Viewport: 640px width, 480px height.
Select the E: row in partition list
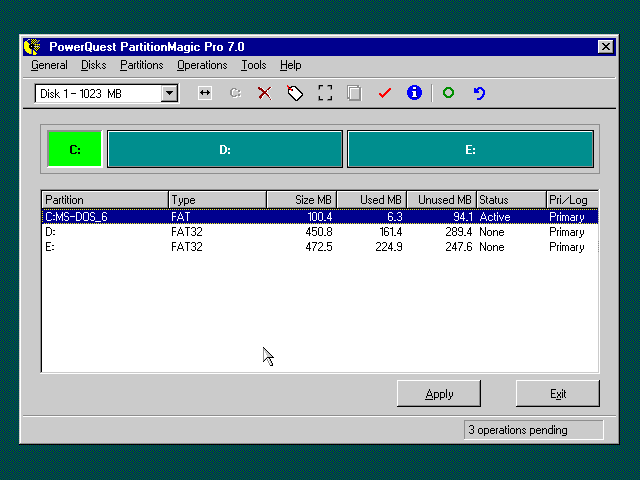point(320,247)
